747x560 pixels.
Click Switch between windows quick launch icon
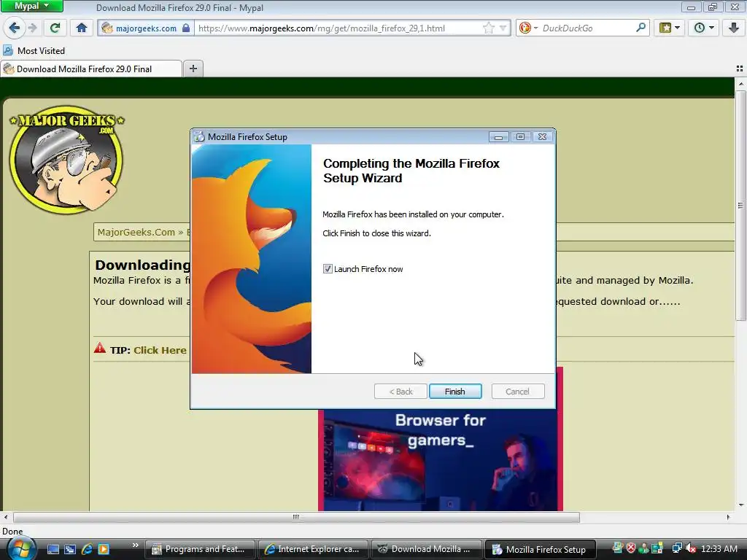point(70,549)
